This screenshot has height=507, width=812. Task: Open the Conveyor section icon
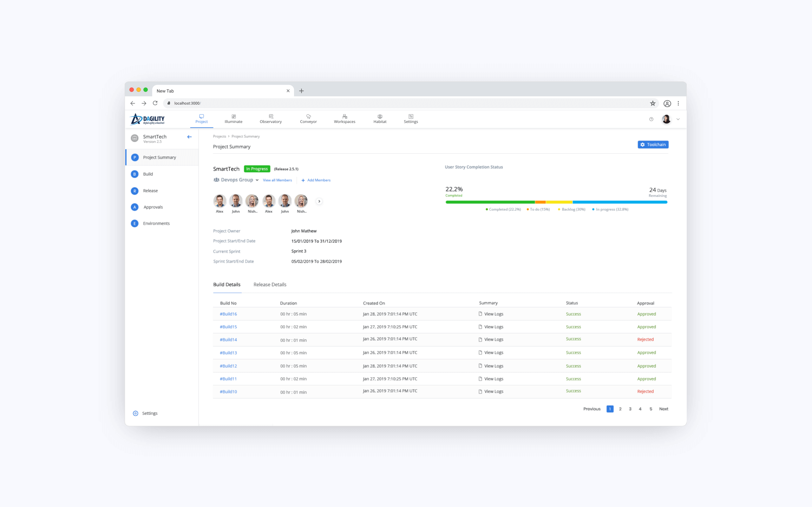308,116
